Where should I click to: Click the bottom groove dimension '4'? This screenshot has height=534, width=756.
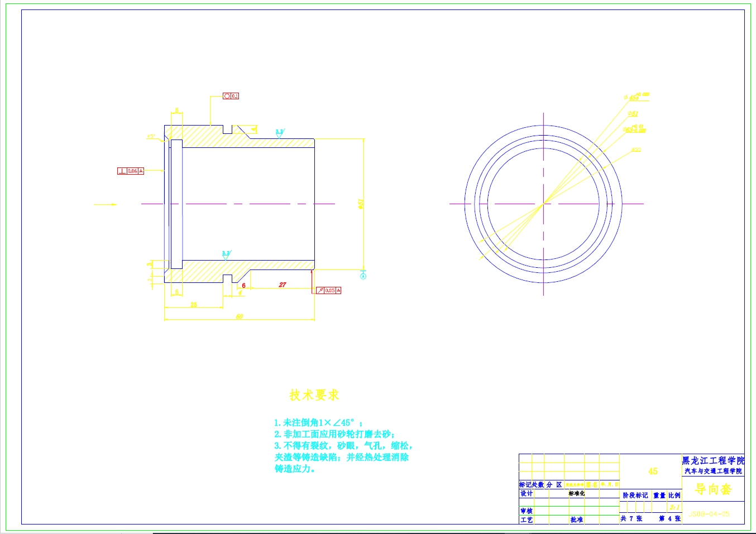[x=240, y=292]
